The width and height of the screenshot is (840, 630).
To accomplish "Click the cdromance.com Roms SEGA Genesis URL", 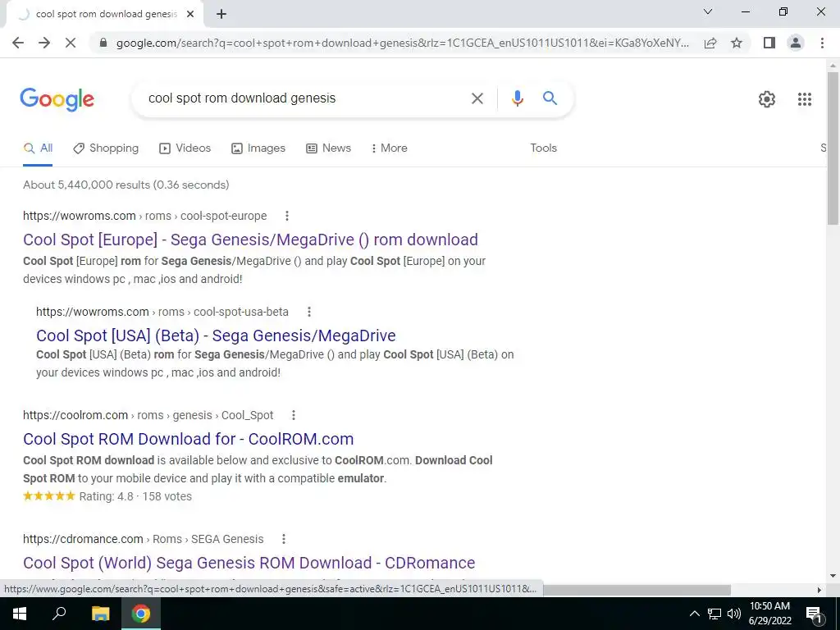I will pyautogui.click(x=143, y=539).
